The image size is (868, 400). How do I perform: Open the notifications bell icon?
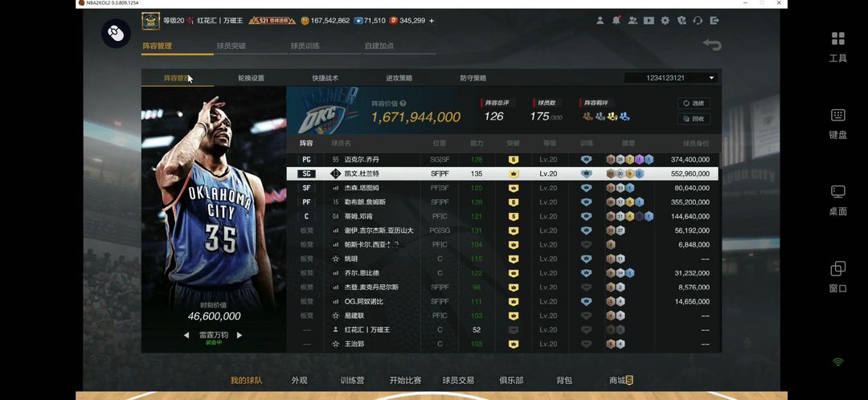[616, 20]
